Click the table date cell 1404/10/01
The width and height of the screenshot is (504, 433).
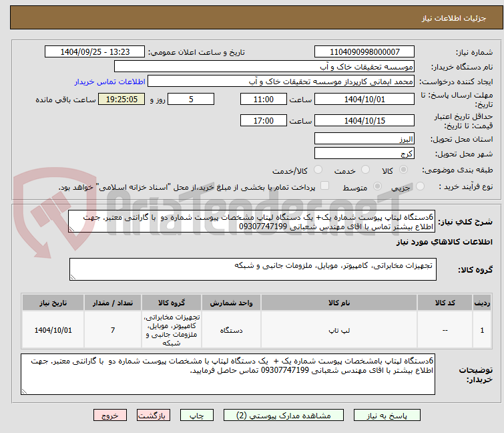click(53, 330)
